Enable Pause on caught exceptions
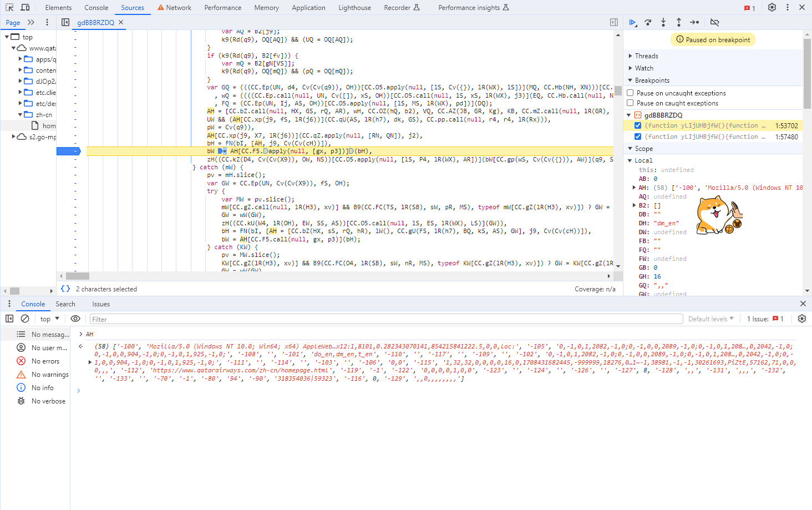Viewport: 812px width, 510px height. click(x=630, y=103)
